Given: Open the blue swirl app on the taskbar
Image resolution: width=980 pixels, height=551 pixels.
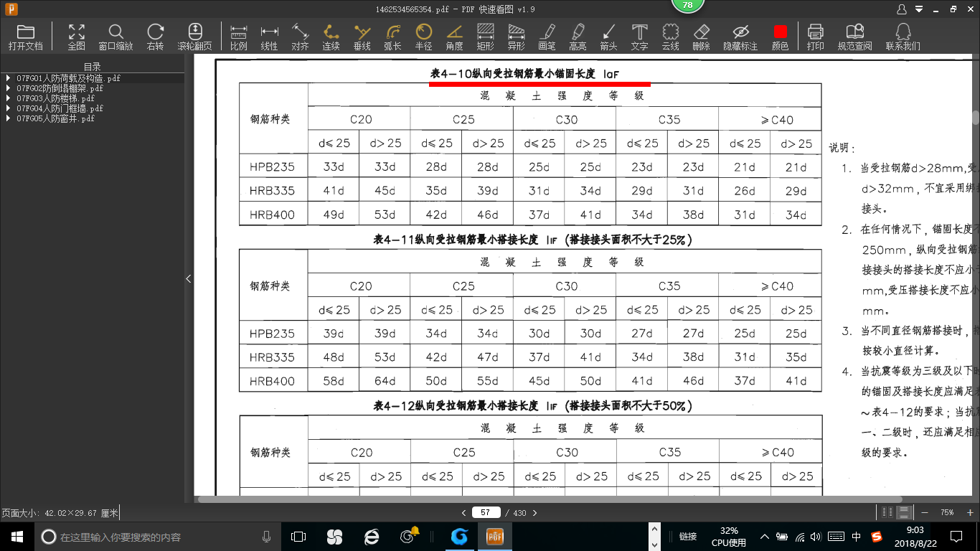Looking at the screenshot, I should tap(459, 537).
